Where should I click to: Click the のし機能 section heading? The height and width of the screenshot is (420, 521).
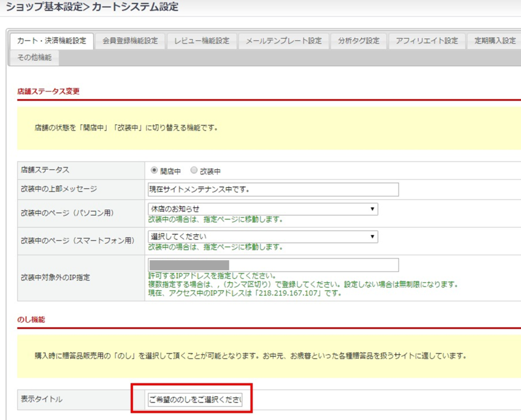31,320
